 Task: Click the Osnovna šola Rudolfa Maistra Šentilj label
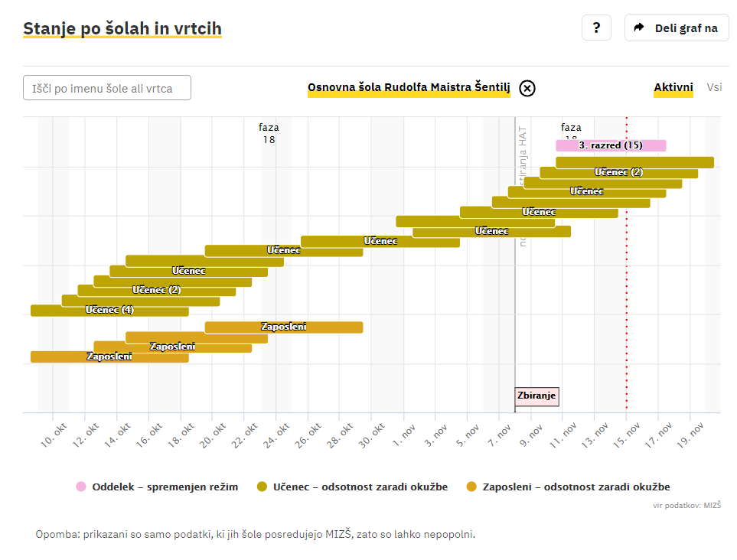pos(409,88)
